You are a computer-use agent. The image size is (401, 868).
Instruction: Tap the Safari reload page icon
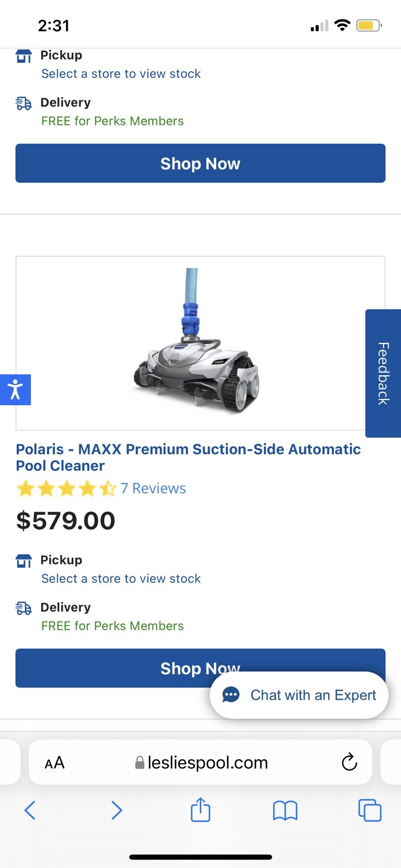tap(349, 762)
